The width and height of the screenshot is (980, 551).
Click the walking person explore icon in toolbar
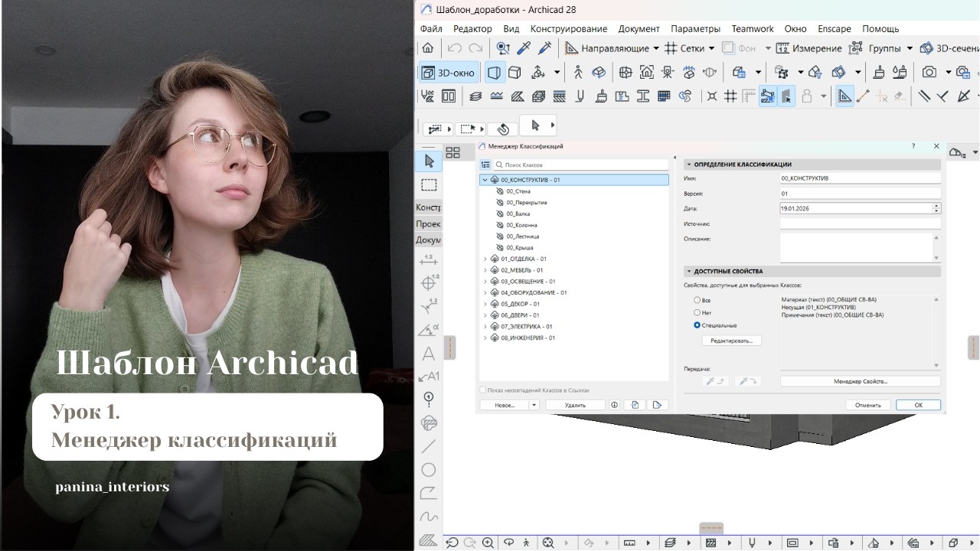pyautogui.click(x=578, y=73)
